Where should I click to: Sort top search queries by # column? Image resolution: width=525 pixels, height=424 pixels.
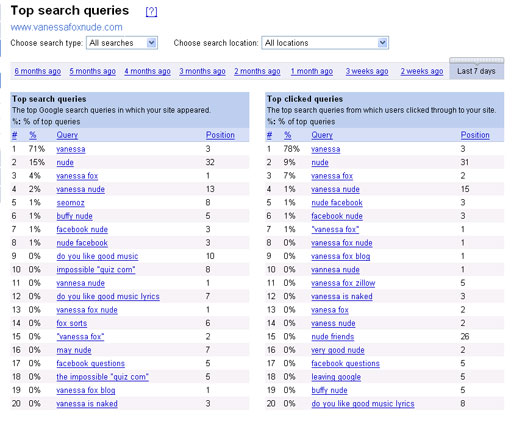click(14, 135)
